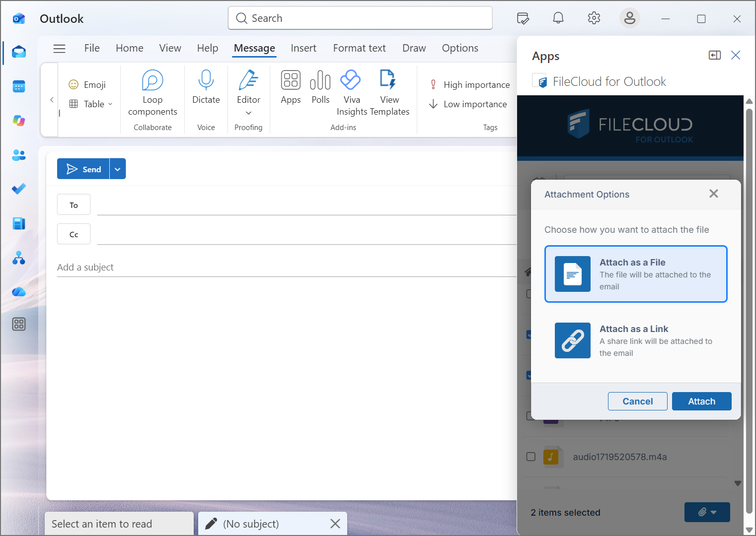Open Copilot from the left sidebar
The image size is (756, 536).
(19, 121)
